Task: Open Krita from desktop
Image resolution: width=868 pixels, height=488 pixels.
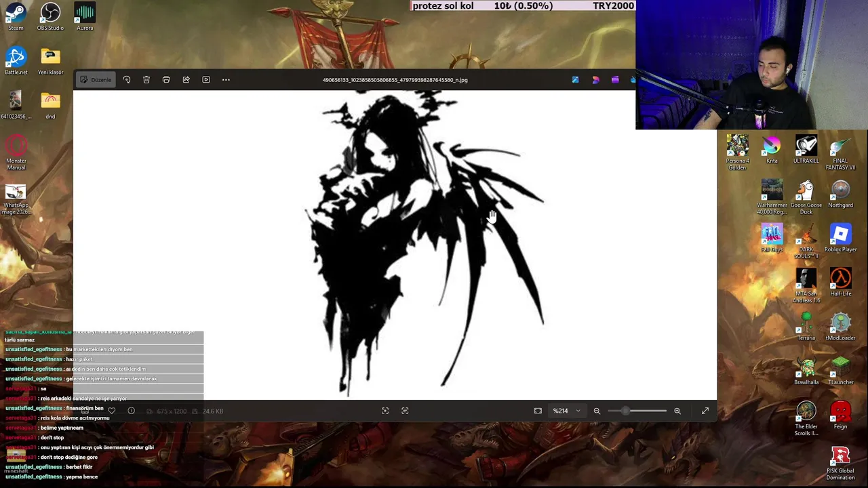Action: [x=772, y=150]
